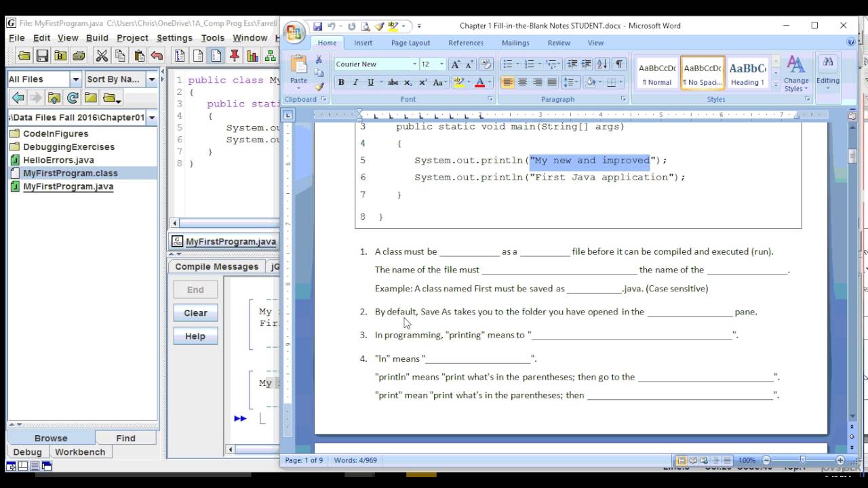Switch to the Find tab in jGRASP

[x=125, y=438]
